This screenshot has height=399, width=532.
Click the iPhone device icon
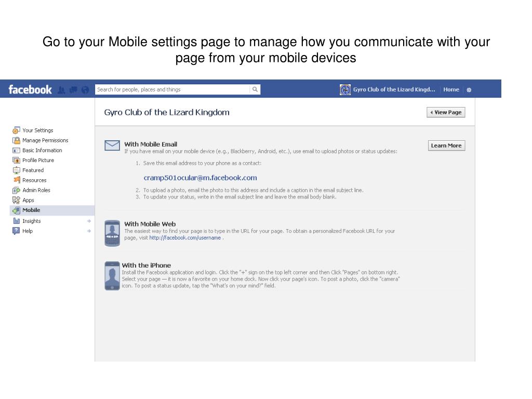pos(112,276)
